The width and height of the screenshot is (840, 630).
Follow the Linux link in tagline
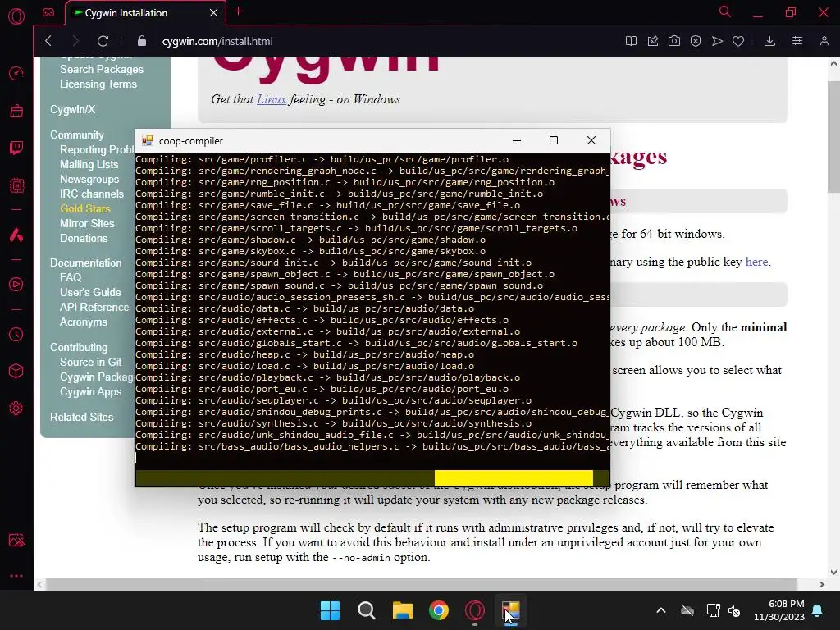(x=271, y=99)
